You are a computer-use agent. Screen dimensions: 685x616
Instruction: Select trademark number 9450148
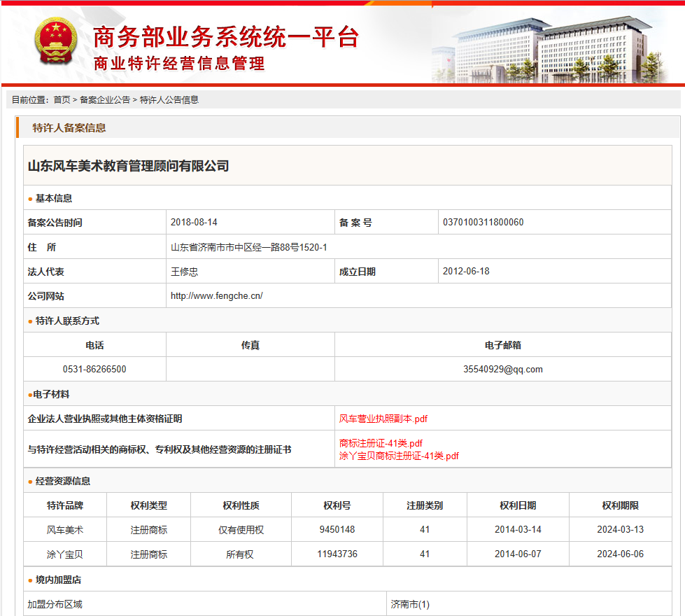coord(337,529)
